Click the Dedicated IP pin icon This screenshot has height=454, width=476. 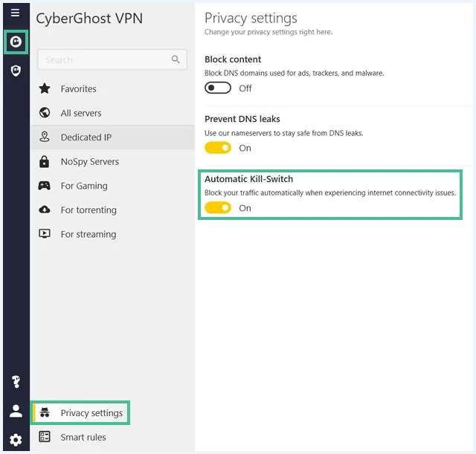pyautogui.click(x=45, y=137)
